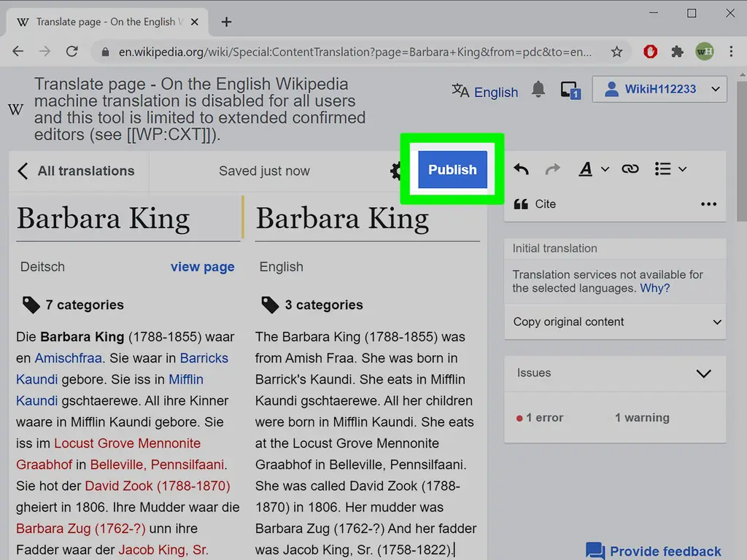Click the redo arrow icon
Viewport: 747px width, 560px height.
point(553,169)
